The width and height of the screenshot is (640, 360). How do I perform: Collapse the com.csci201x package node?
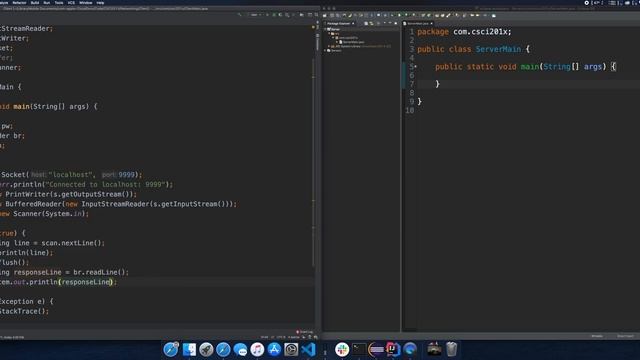coord(333,38)
